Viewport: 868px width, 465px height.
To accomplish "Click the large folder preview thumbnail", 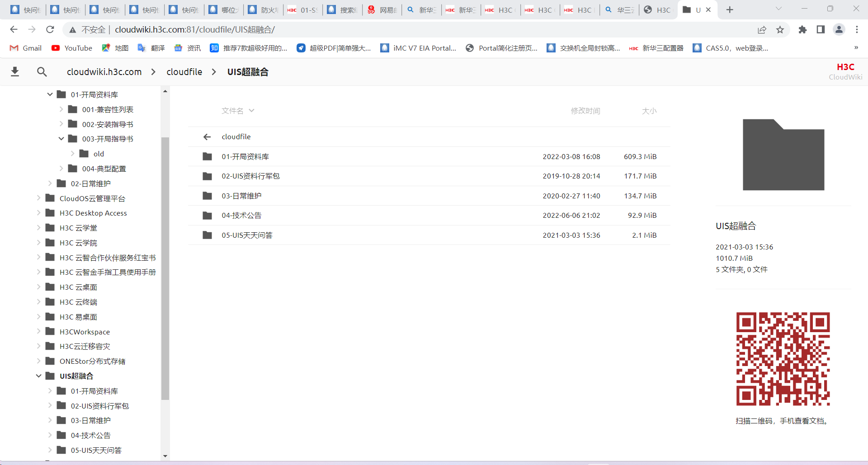I will 783,155.
